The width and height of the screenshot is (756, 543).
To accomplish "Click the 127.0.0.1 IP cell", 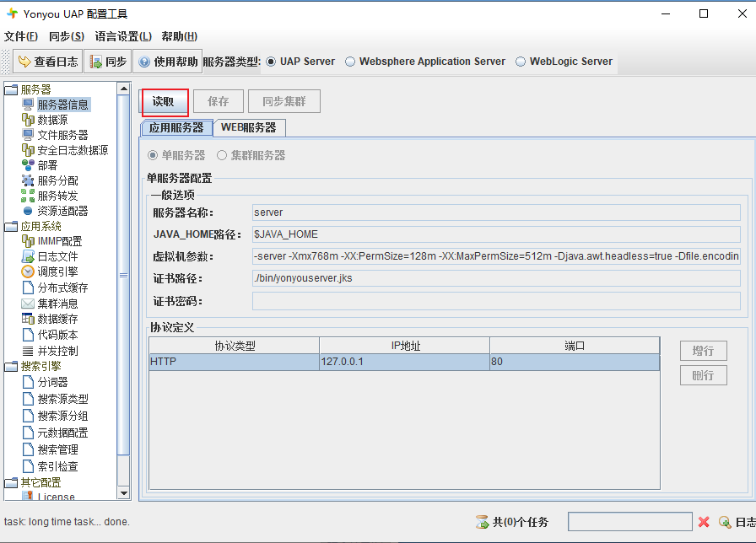I will coord(404,362).
